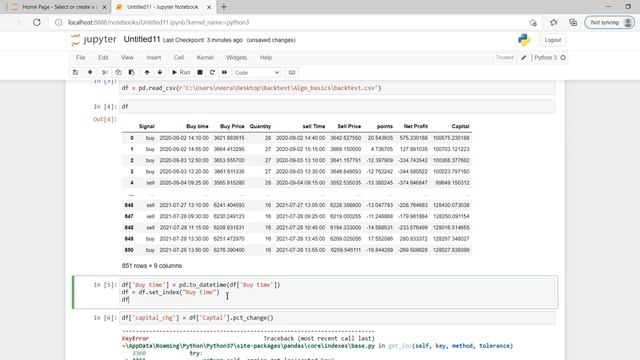This screenshot has width=640, height=360.
Task: Insert a cell below with plus icon
Action: click(x=90, y=72)
